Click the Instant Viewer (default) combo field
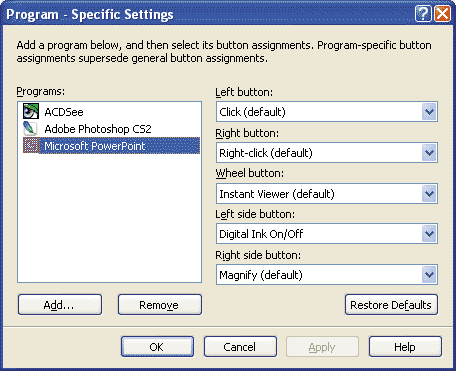 [x=327, y=194]
